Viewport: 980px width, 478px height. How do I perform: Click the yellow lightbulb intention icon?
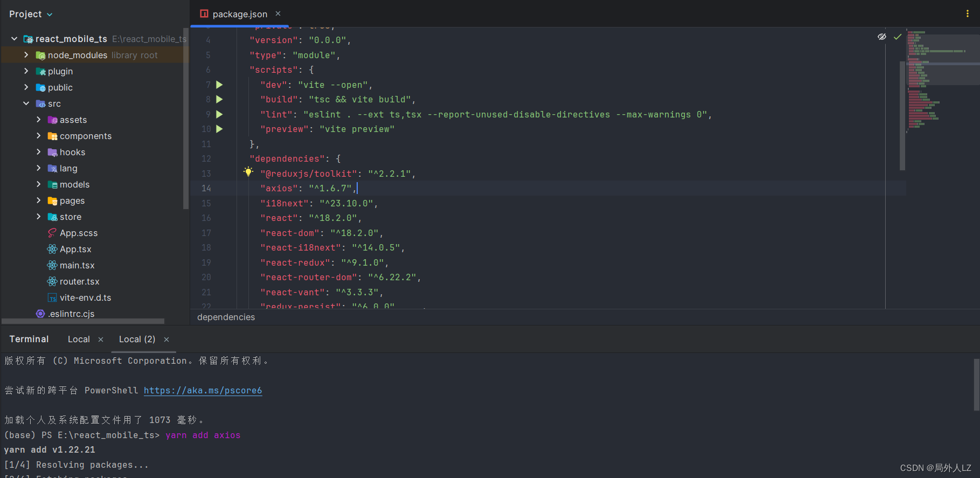(248, 172)
